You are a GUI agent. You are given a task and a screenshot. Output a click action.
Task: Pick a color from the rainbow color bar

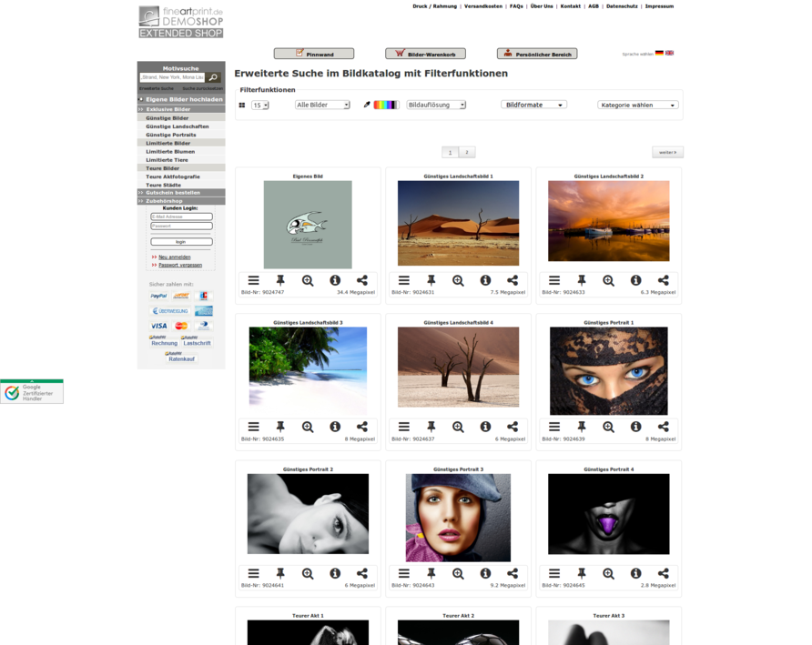[x=386, y=105]
